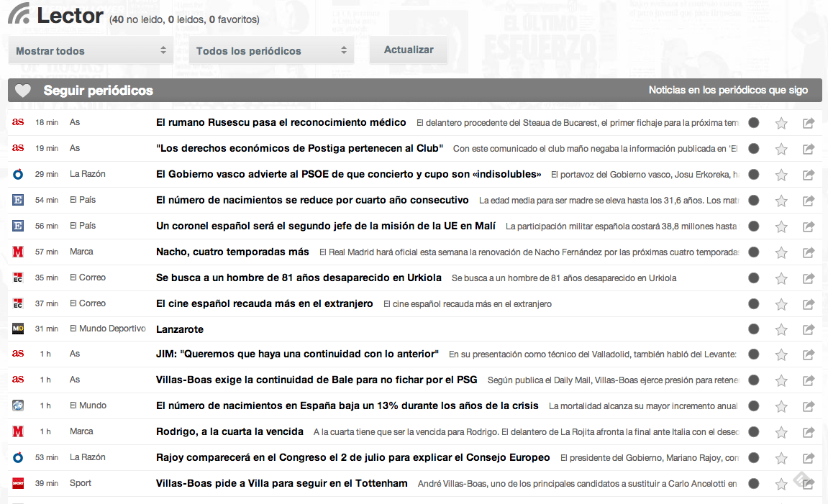Star the nacimientos cuarto año consecutivo article
The width and height of the screenshot is (828, 504).
point(781,201)
